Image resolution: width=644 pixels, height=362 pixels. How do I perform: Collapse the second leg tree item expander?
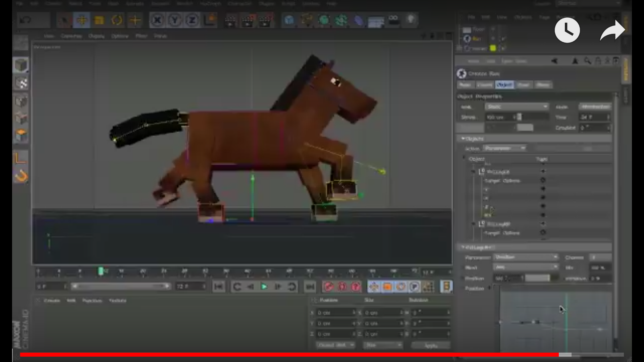pyautogui.click(x=473, y=224)
